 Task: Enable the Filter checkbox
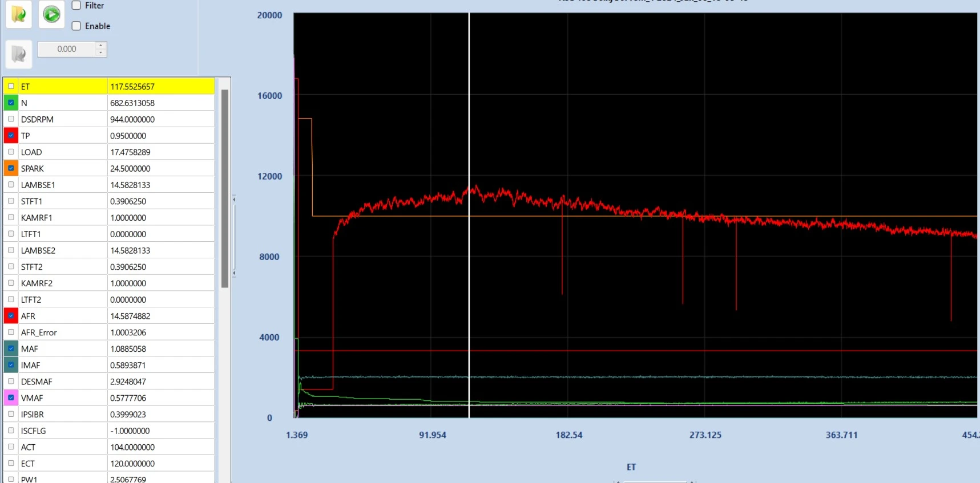coord(76,5)
